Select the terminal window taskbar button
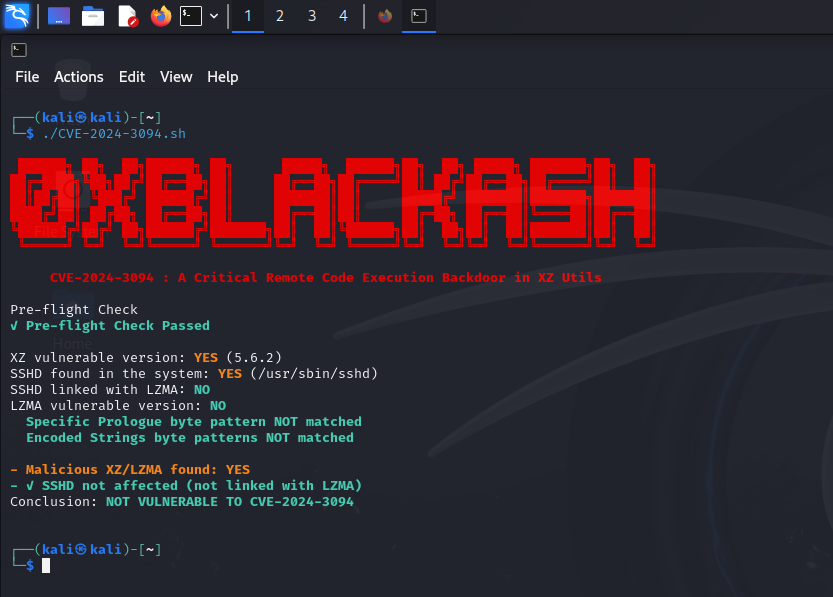Image resolution: width=833 pixels, height=597 pixels. tap(419, 16)
